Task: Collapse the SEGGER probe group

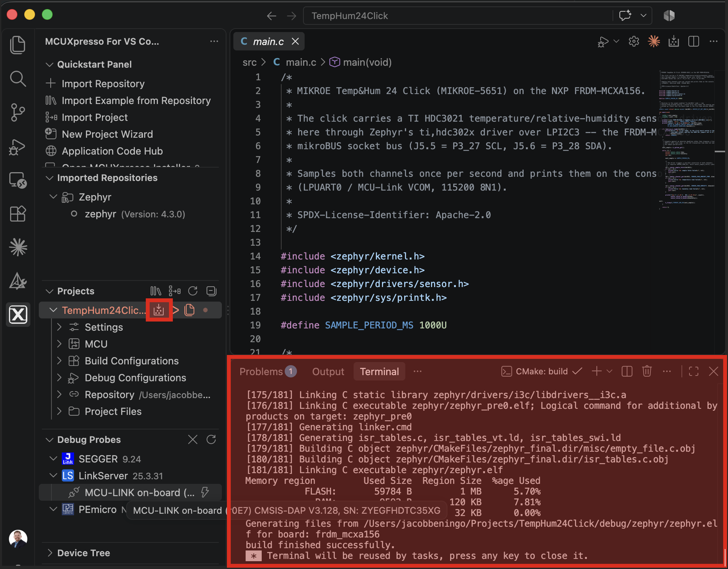Action: point(53,459)
